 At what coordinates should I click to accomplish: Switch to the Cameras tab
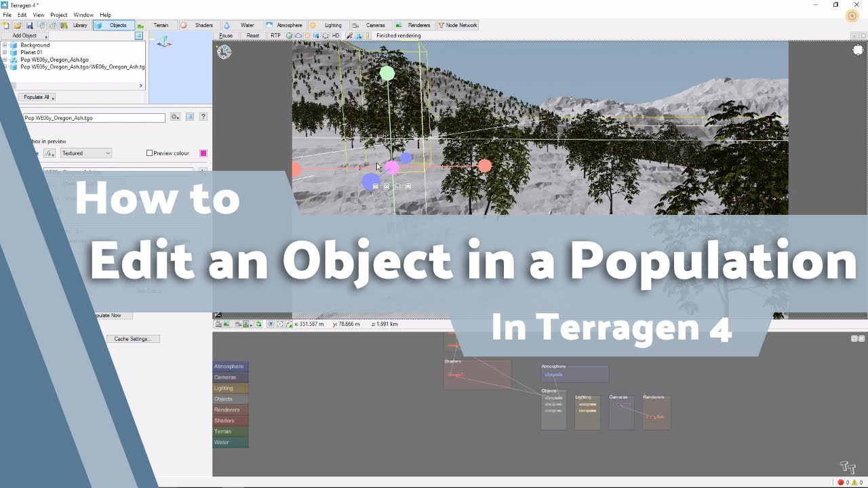click(x=370, y=25)
